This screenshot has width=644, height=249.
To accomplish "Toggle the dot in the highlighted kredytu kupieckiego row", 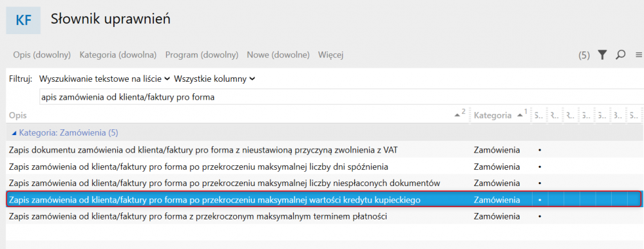I will 540,200.
